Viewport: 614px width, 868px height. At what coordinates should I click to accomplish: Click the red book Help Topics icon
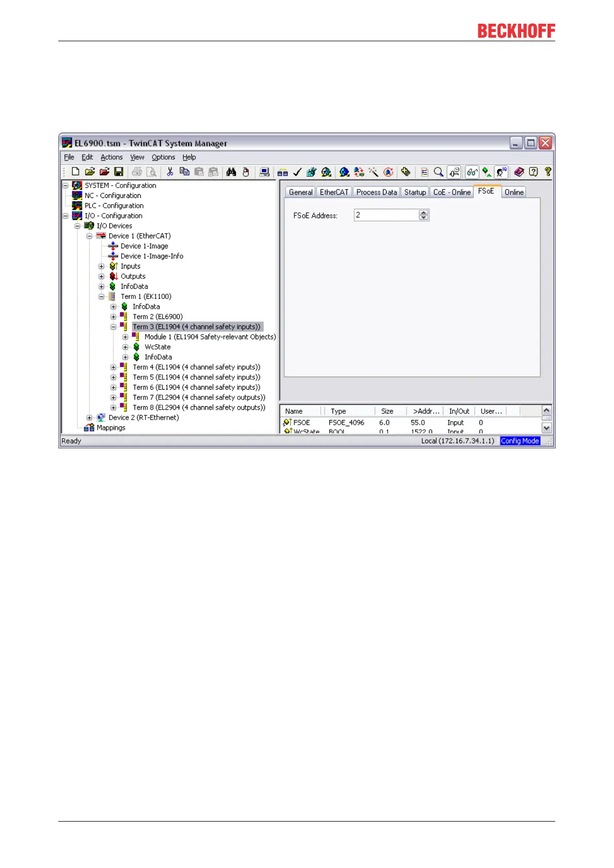pos(519,172)
